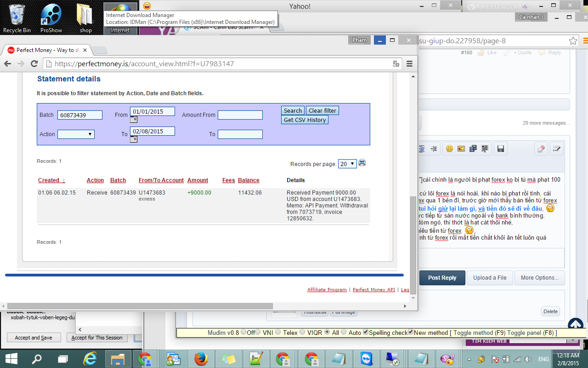588x368 pixels.
Task: Click the scroll-to-top arrow on the forum page
Action: [x=576, y=325]
